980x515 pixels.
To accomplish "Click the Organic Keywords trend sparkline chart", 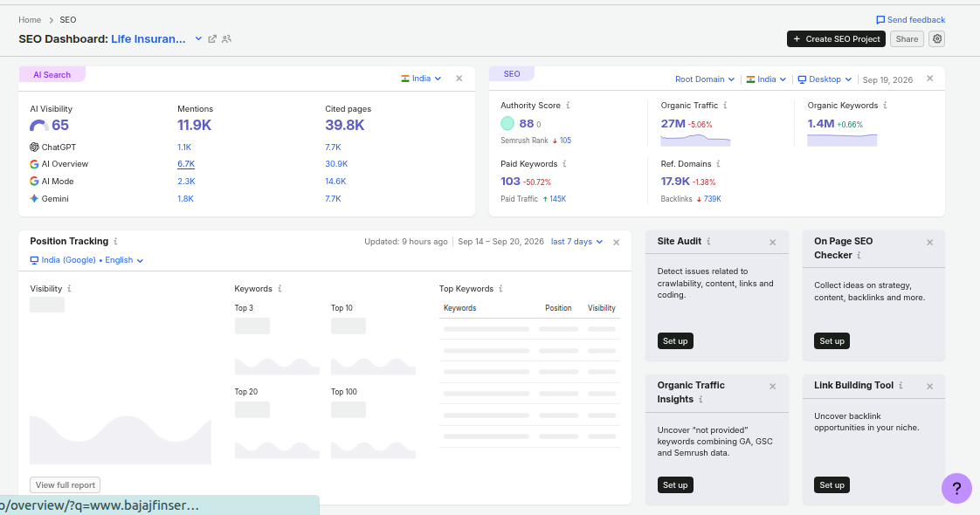I will [842, 140].
